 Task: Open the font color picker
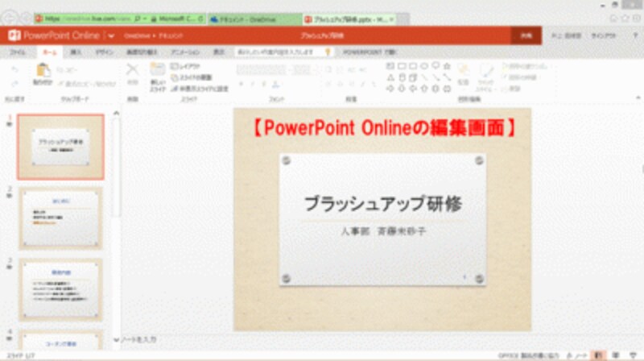tap(276, 85)
